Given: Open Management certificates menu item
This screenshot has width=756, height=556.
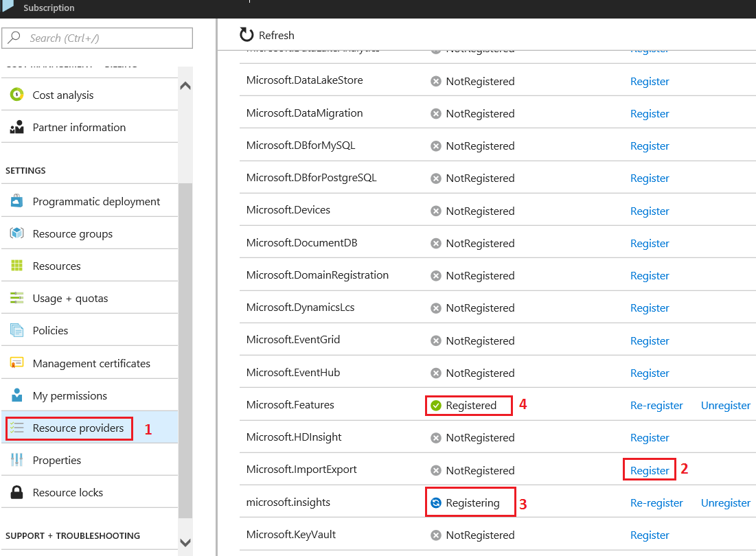Looking at the screenshot, I should 90,363.
